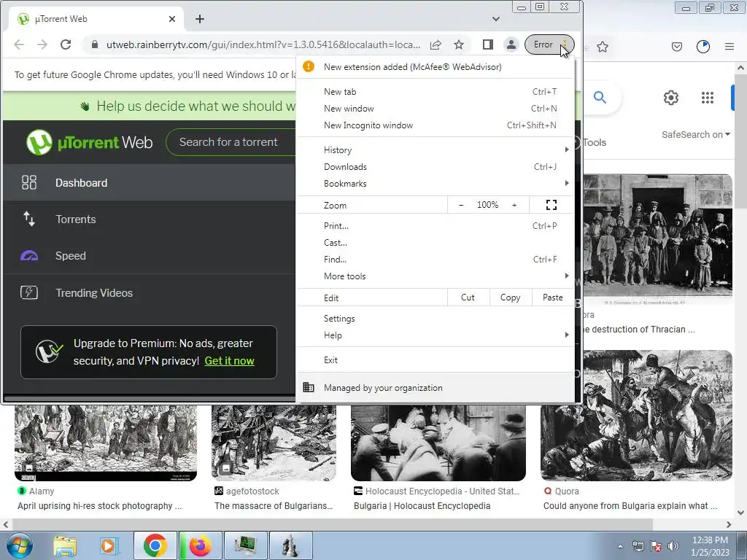The height and width of the screenshot is (560, 747).
Task: Click the Firefox Pocket save icon
Action: click(x=677, y=47)
